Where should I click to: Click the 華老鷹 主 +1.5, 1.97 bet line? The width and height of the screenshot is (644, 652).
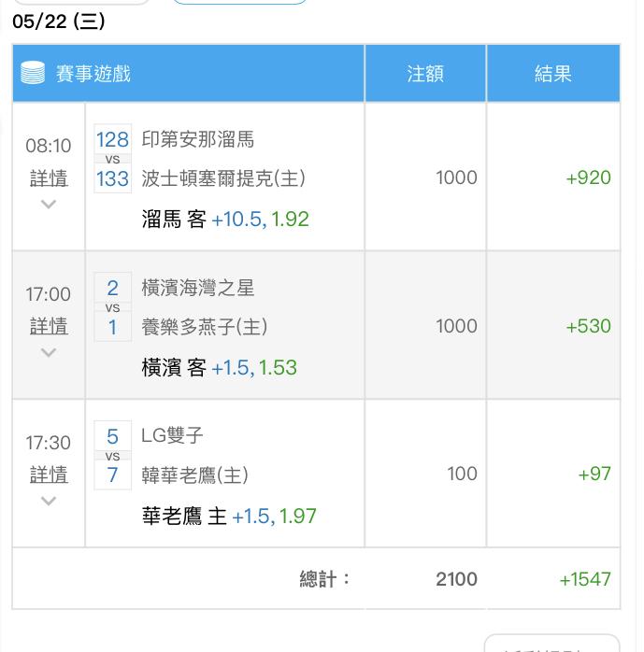tap(229, 516)
